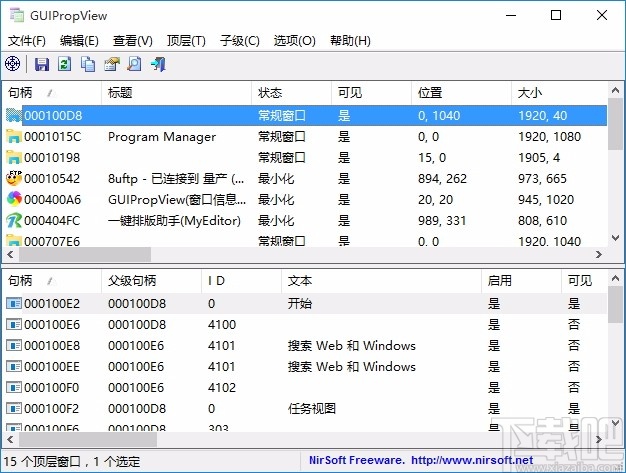Click the Refresh toolbar icon
This screenshot has width=626, height=473.
coord(65,64)
